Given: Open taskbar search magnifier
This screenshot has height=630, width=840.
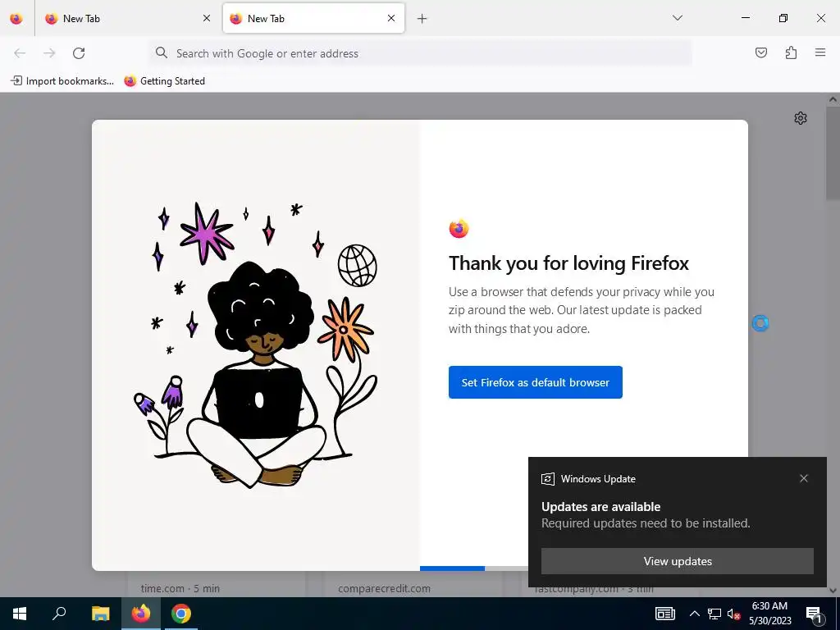Looking at the screenshot, I should [x=59, y=614].
